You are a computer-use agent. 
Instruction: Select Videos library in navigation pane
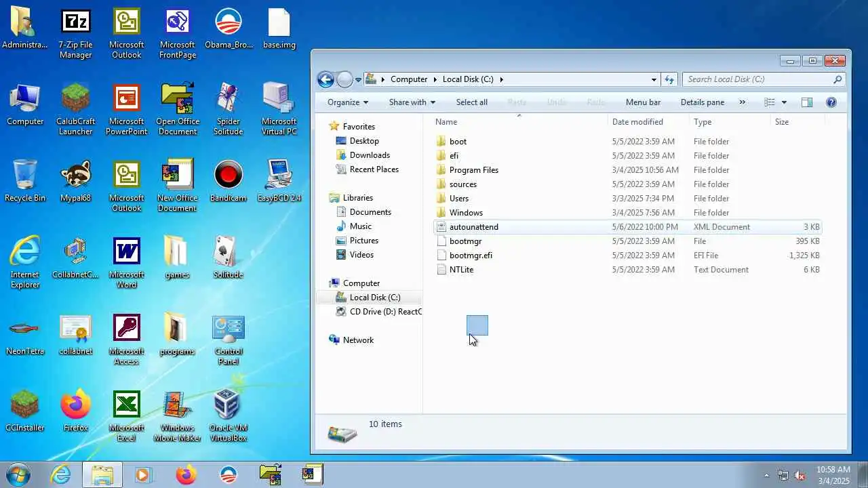(x=361, y=255)
